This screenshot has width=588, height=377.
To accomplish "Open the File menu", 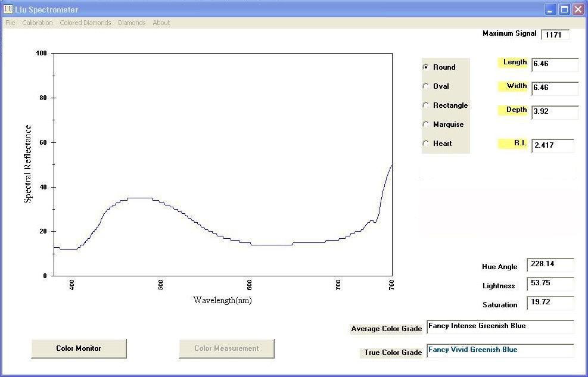I will [x=10, y=23].
